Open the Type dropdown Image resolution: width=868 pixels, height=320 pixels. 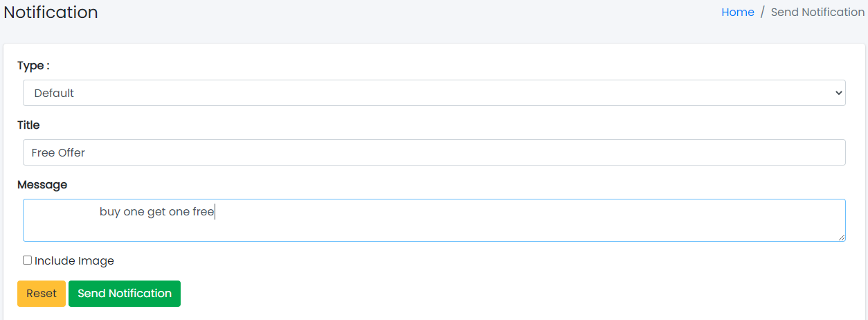pyautogui.click(x=433, y=93)
